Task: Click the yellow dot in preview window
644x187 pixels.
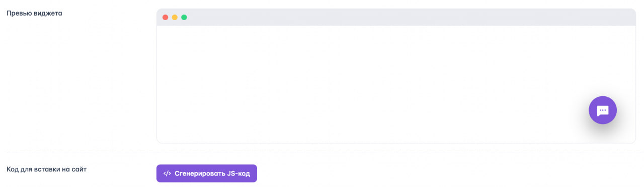Action: click(175, 17)
